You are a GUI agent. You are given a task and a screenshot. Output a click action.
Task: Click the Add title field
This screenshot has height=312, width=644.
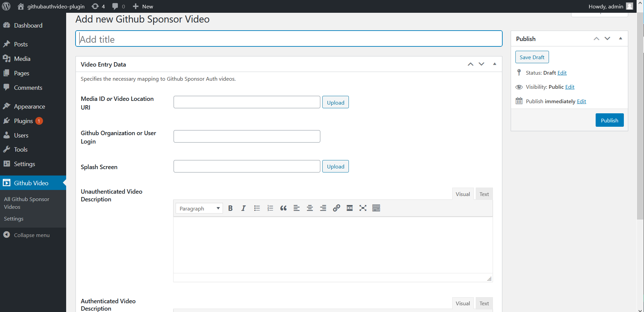tap(289, 39)
